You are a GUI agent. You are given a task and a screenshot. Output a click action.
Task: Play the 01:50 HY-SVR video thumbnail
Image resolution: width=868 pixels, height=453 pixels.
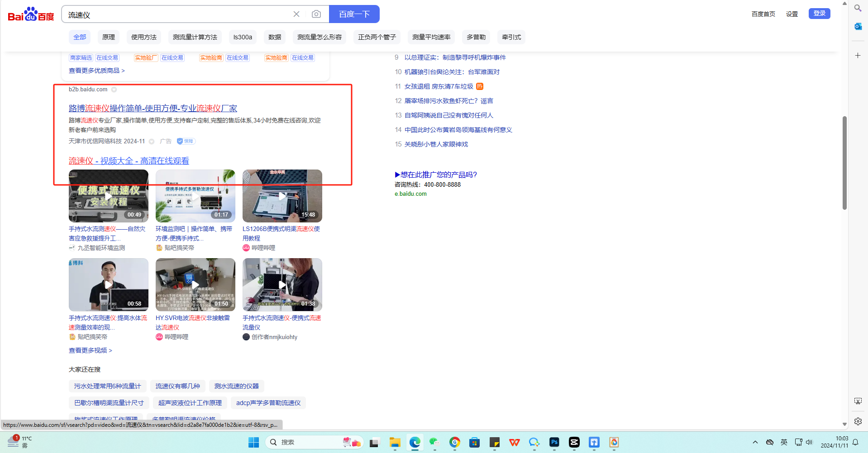coord(196,284)
